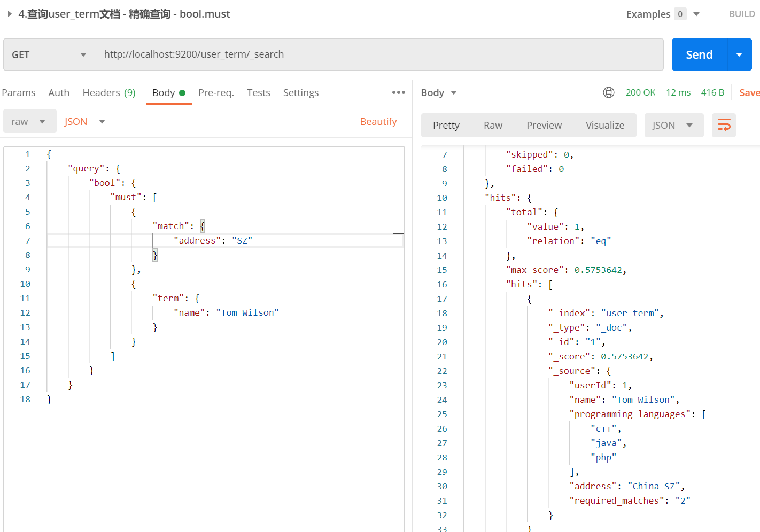Click the 200 OK status
This screenshot has height=532, width=760.
pyautogui.click(x=640, y=92)
